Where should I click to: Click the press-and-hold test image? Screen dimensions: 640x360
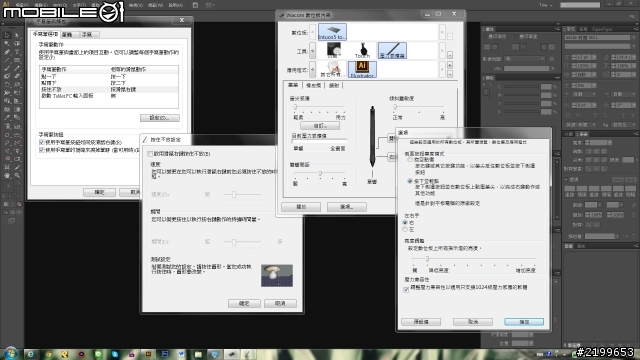pos(277,276)
